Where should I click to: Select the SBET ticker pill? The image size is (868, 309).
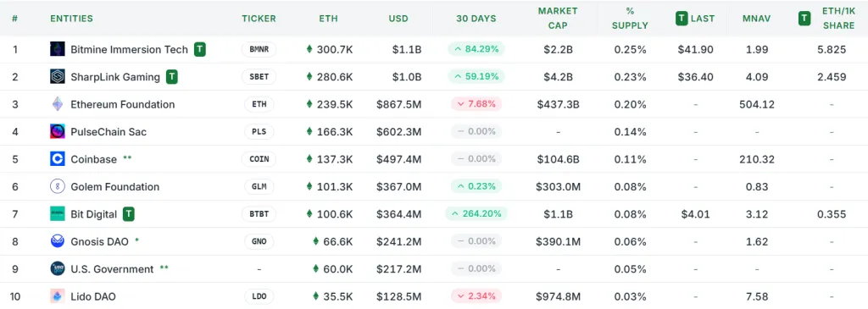click(259, 77)
